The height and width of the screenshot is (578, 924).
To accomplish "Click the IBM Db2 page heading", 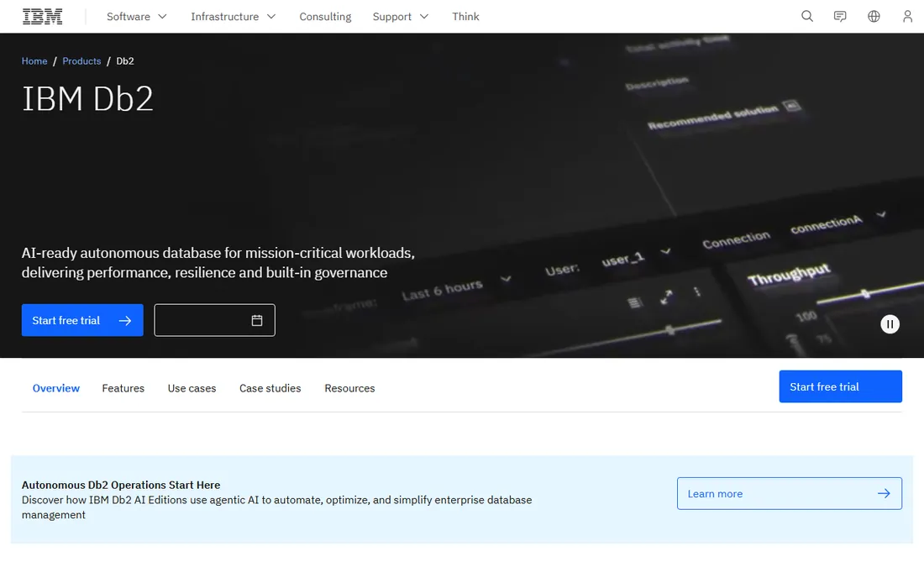I will [87, 98].
